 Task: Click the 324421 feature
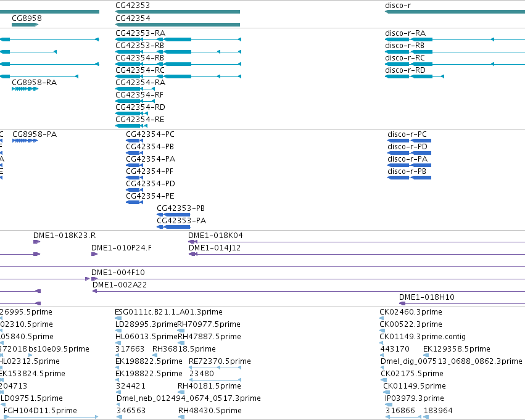click(118, 392)
